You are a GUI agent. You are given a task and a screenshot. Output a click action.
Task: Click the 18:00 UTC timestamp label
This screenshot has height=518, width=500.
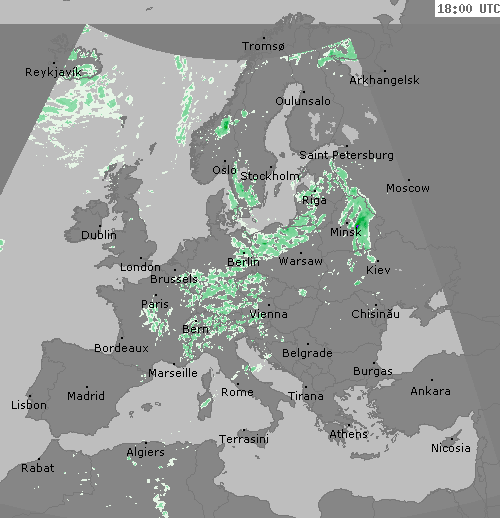coord(468,9)
